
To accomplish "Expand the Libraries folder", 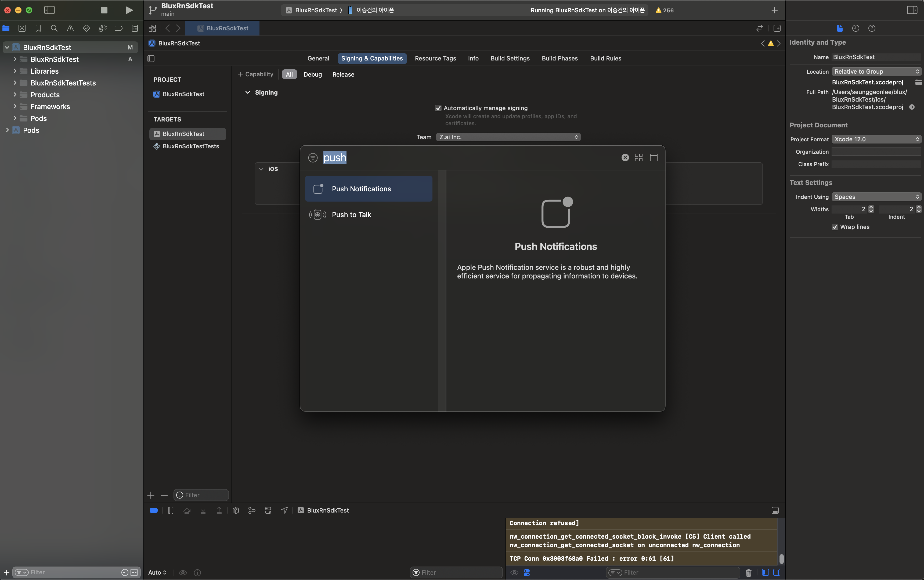I will (x=15, y=71).
